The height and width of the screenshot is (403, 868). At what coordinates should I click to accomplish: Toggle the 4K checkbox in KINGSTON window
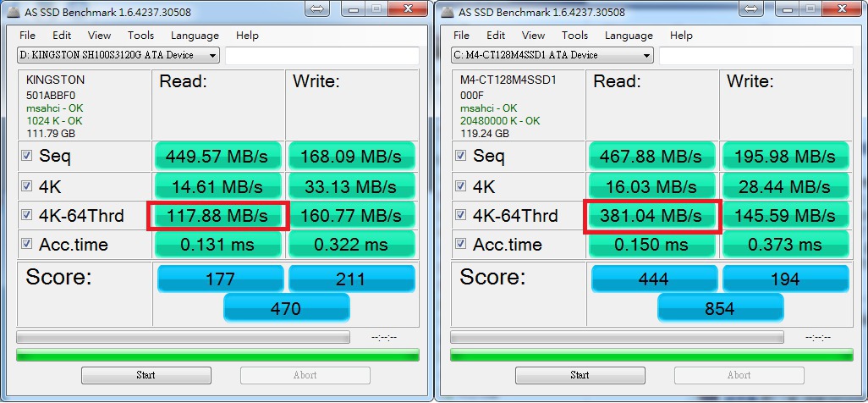point(26,185)
